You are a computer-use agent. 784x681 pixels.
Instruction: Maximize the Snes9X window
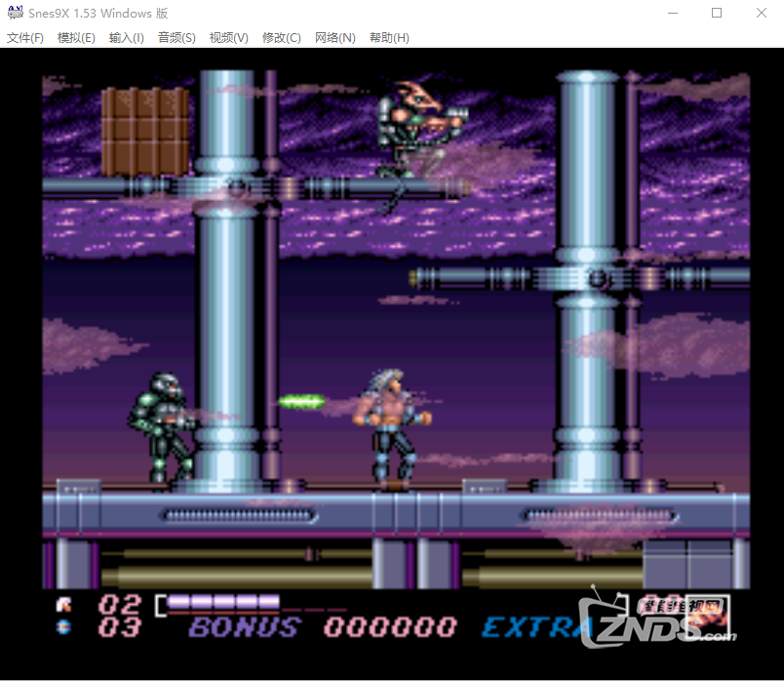tap(717, 13)
